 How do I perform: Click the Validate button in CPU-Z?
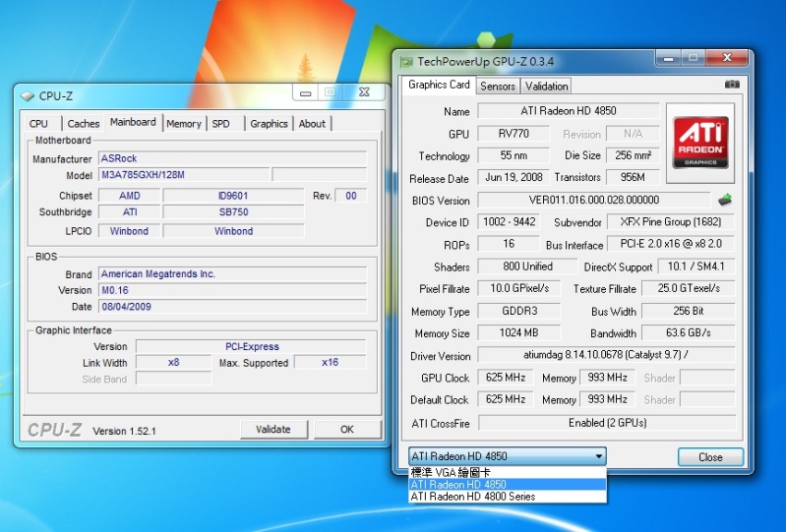[273, 430]
